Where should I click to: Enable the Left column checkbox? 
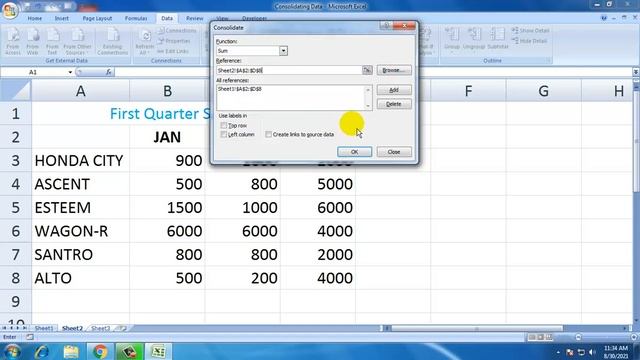[x=223, y=134]
